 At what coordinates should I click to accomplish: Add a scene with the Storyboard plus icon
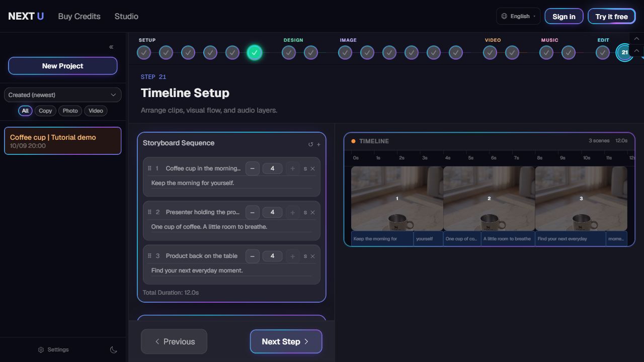click(x=318, y=144)
